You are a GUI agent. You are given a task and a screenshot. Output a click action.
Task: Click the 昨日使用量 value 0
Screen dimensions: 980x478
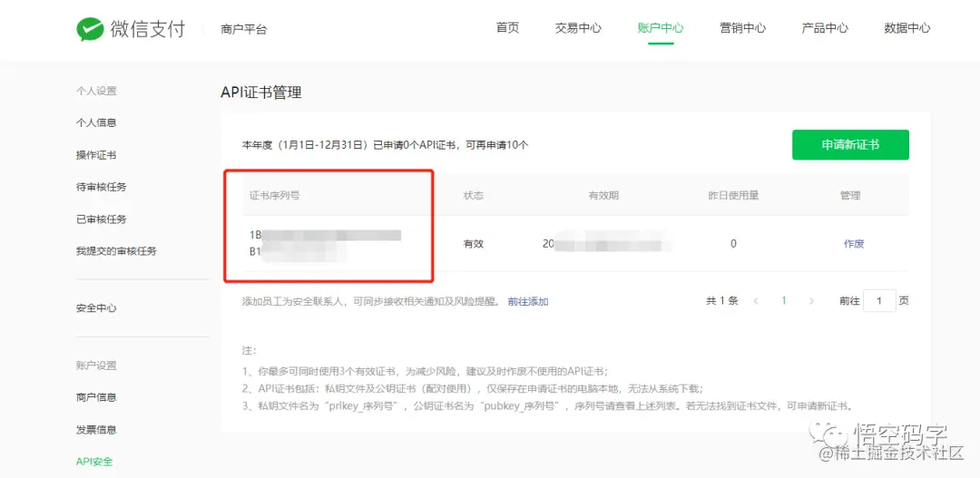(x=733, y=244)
